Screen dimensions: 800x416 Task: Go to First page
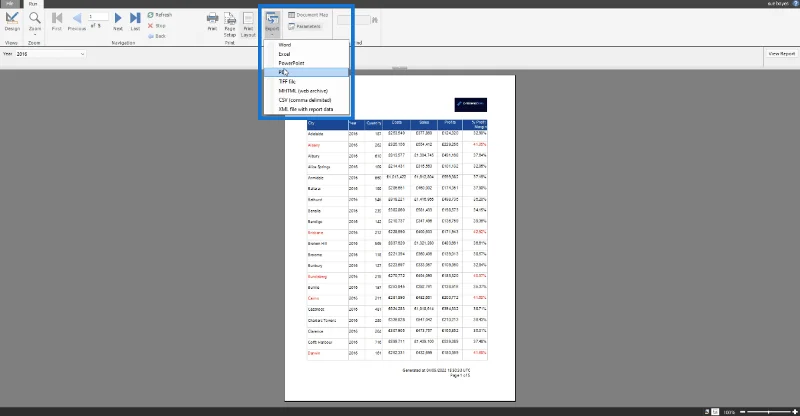click(57, 21)
